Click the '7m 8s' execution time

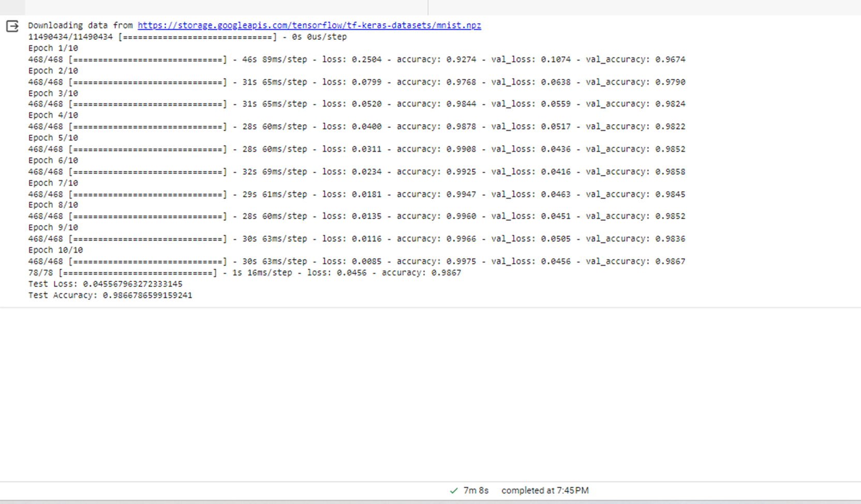point(476,491)
